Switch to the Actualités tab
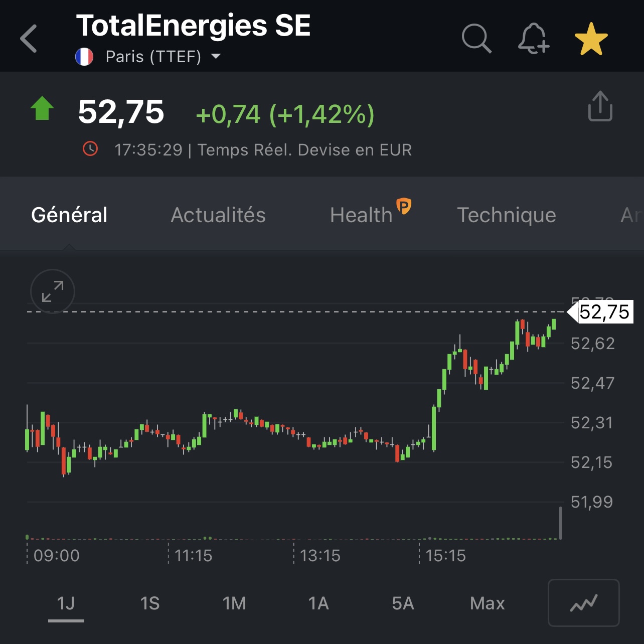 (218, 215)
